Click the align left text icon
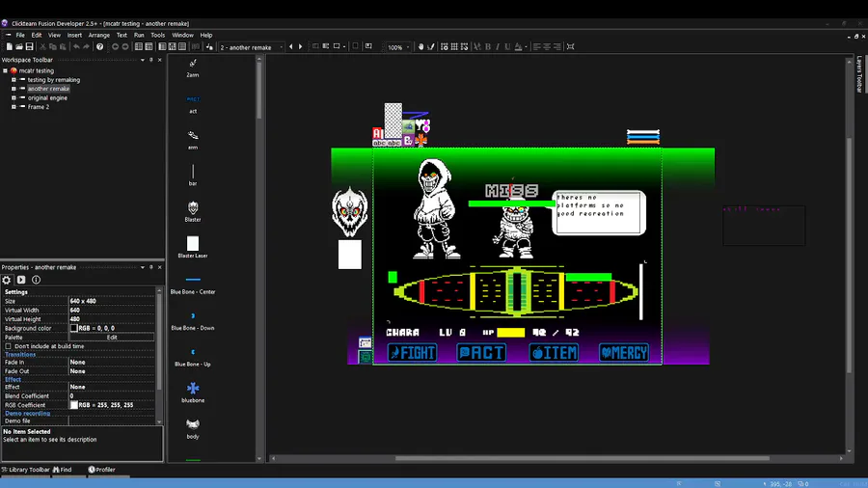The image size is (868, 488). pos(536,47)
